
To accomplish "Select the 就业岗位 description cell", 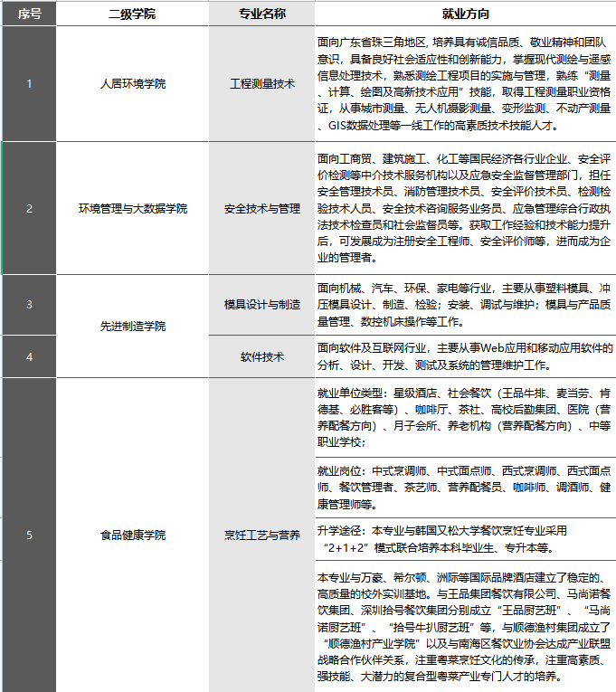I will click(x=466, y=488).
